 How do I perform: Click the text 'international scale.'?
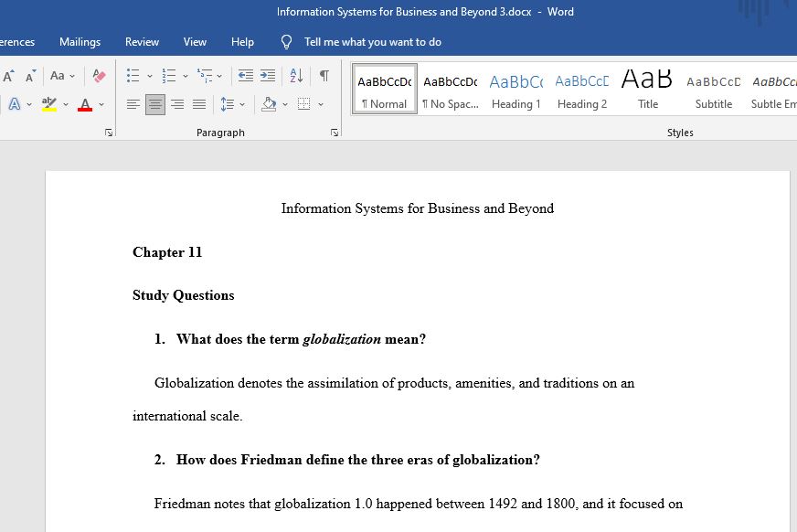point(187,416)
